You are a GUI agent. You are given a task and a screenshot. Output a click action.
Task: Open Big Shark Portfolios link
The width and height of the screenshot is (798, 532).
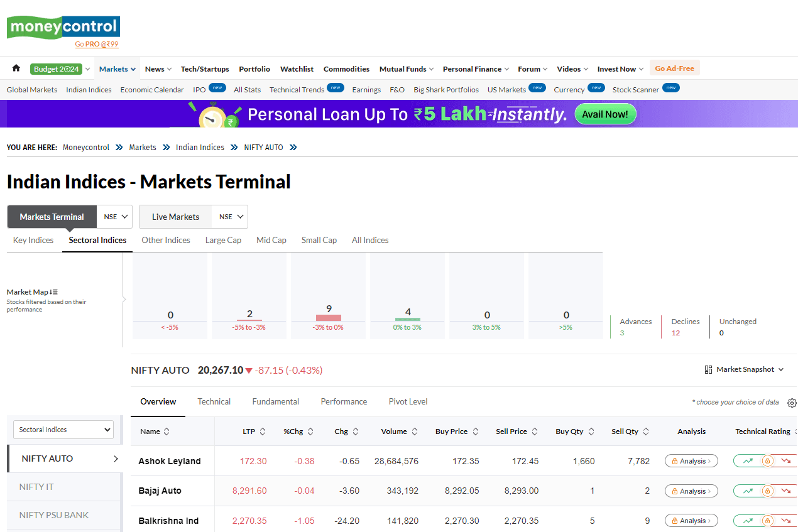pyautogui.click(x=446, y=90)
